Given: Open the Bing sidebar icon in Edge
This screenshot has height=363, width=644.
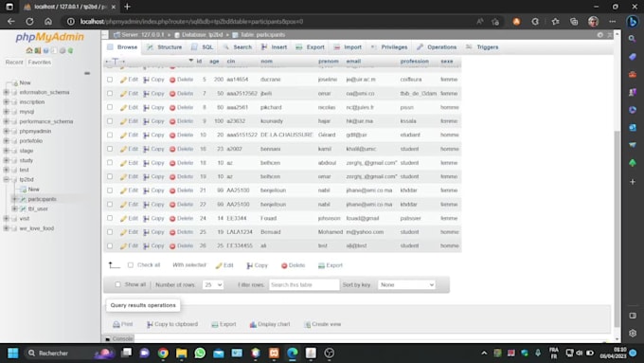Looking at the screenshot, I should pos(633,22).
